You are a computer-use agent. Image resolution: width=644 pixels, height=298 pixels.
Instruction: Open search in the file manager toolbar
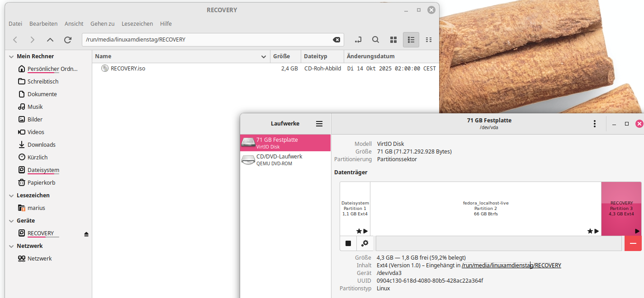coord(375,40)
